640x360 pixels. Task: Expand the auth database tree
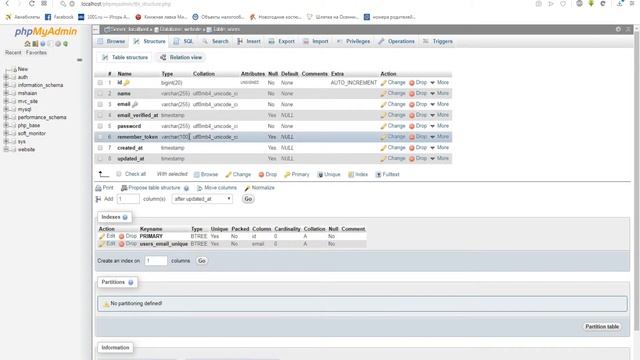(6, 77)
